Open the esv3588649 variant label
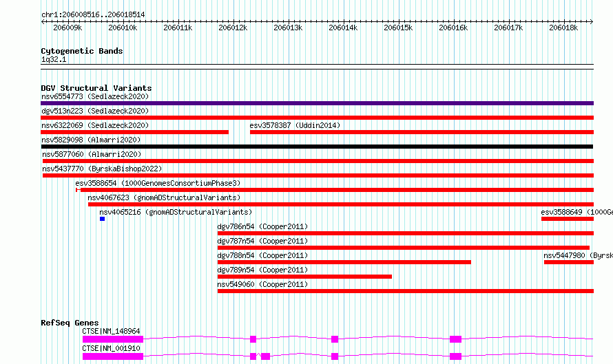 click(576, 212)
